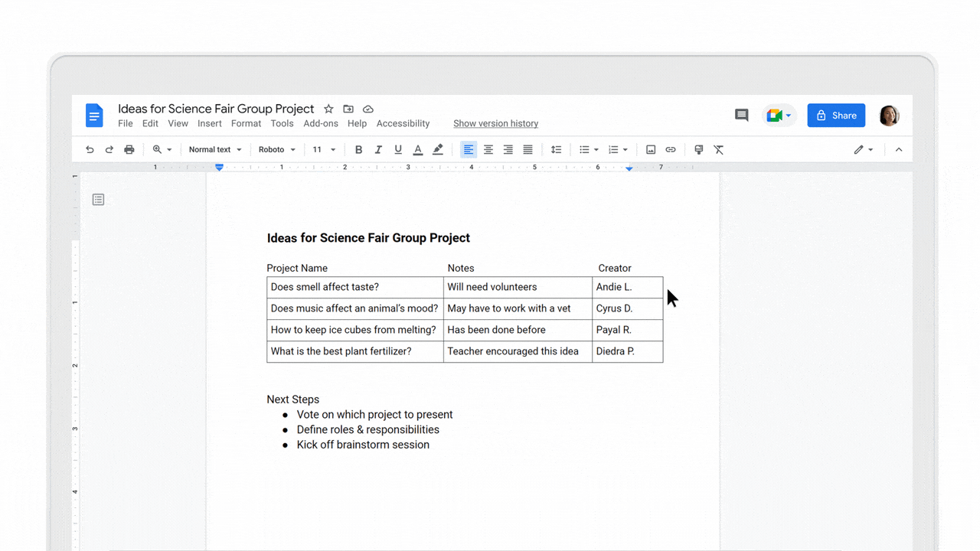Open Show version history link
The height and width of the screenshot is (551, 980).
coord(495,123)
